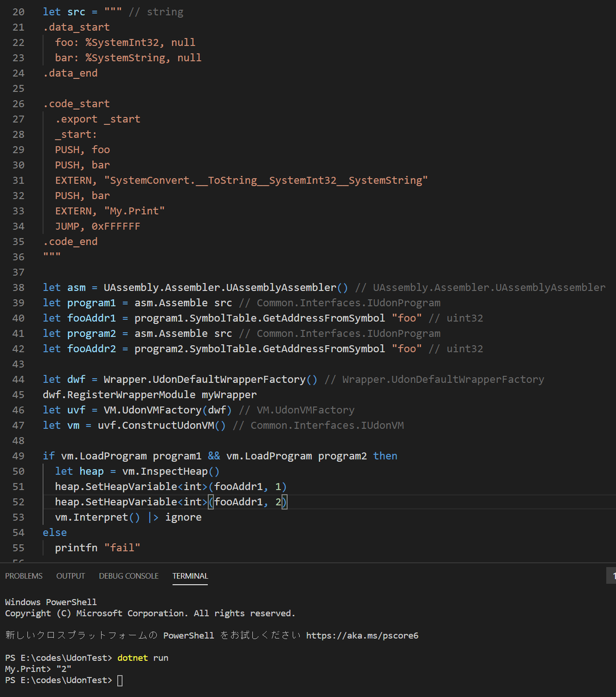Open the OUTPUT panel tab
616x697 pixels.
pyautogui.click(x=71, y=576)
